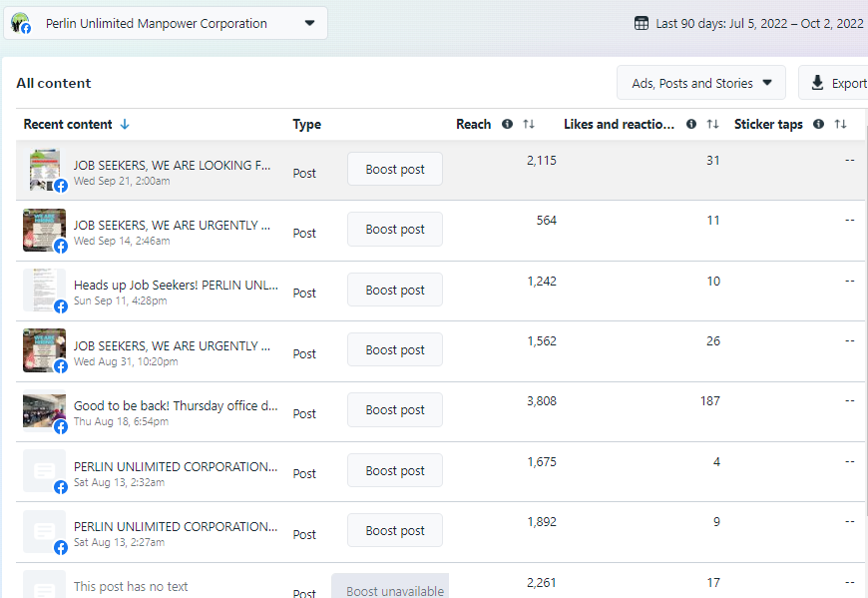Click the Type column header
The height and width of the screenshot is (598, 868).
click(306, 124)
